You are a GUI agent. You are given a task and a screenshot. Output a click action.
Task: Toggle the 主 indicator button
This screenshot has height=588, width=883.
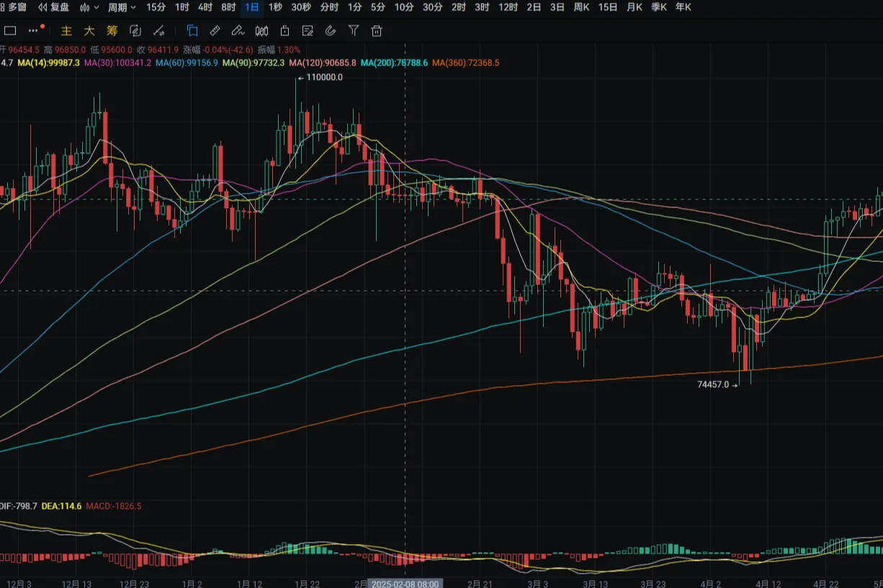click(66, 30)
